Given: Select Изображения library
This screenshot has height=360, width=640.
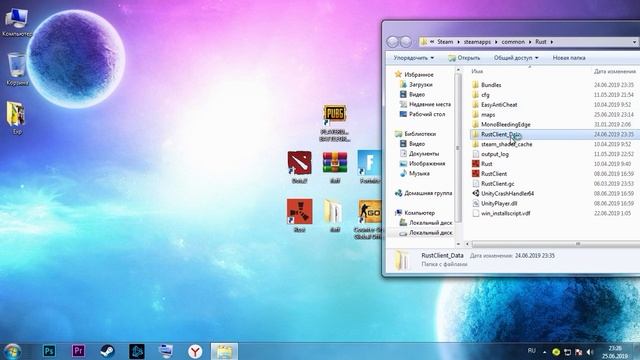Looking at the screenshot, I should 422,163.
